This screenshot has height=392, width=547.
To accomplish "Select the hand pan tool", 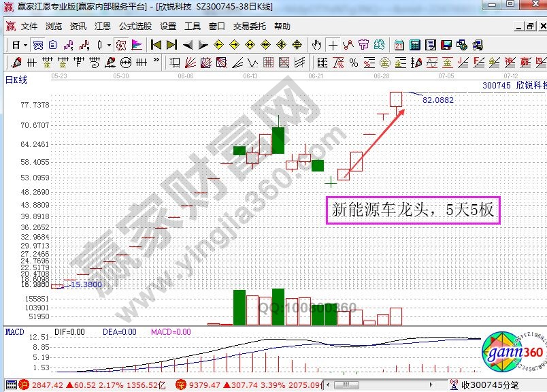I will (316, 45).
